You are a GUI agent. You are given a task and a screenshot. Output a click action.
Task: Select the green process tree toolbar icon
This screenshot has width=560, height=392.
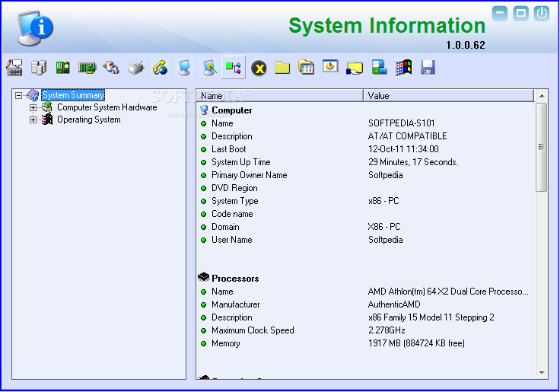coord(234,68)
